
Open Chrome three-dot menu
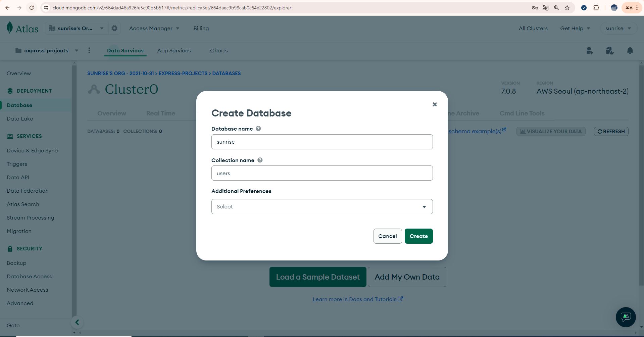tap(637, 8)
